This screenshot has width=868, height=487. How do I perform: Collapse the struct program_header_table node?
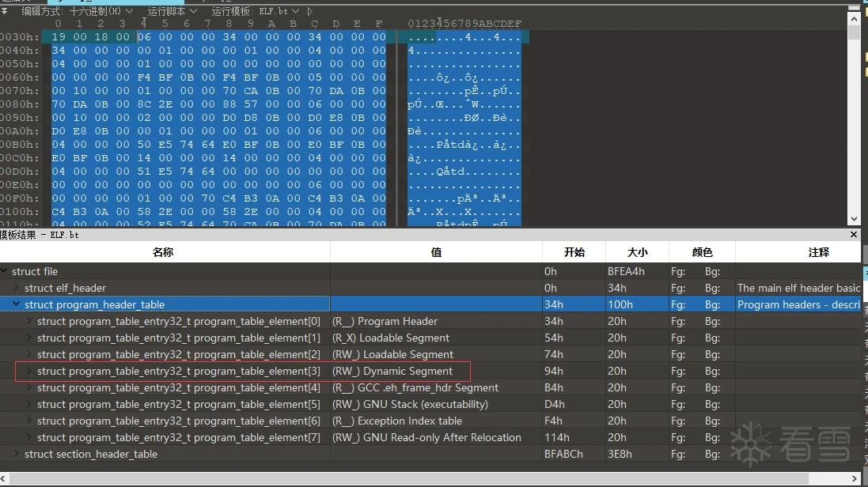[x=16, y=304]
